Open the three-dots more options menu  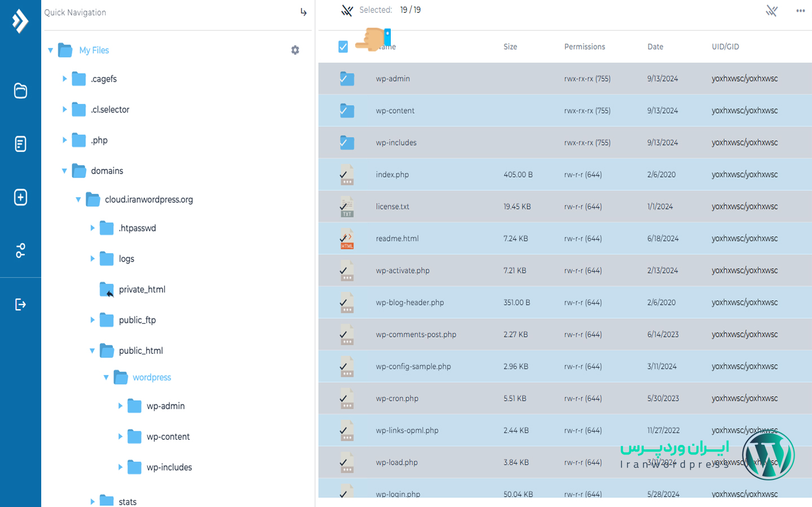(800, 11)
